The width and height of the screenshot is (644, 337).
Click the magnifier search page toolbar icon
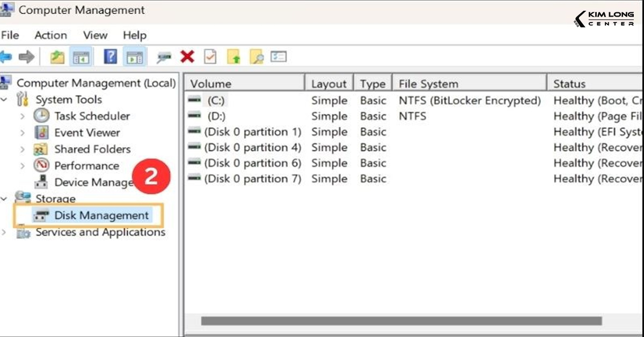click(257, 56)
